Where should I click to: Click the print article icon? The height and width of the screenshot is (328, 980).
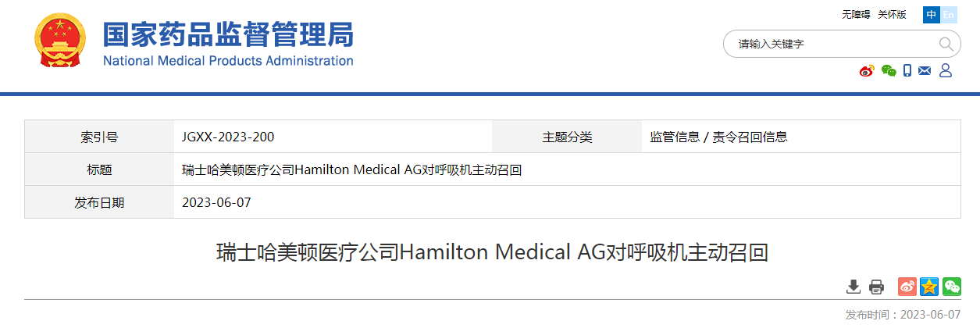point(876,287)
